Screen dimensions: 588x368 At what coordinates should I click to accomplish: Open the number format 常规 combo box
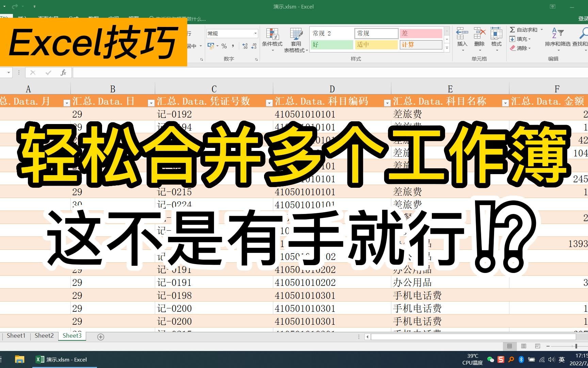(x=232, y=33)
